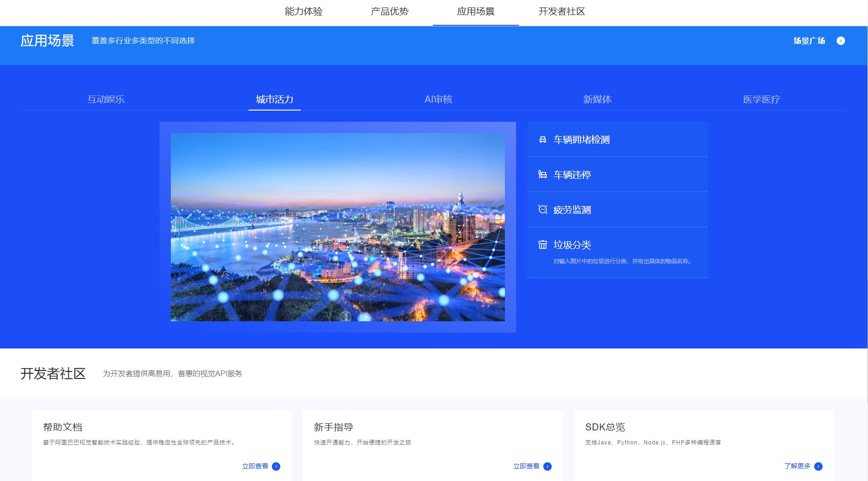
Task: Click the circular arrow beside SDK总览 了解更多
Action: coord(818,466)
